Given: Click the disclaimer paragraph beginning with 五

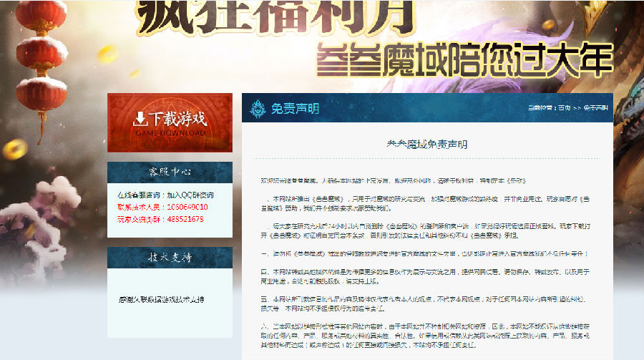Looking at the screenshot, I should (x=425, y=303).
